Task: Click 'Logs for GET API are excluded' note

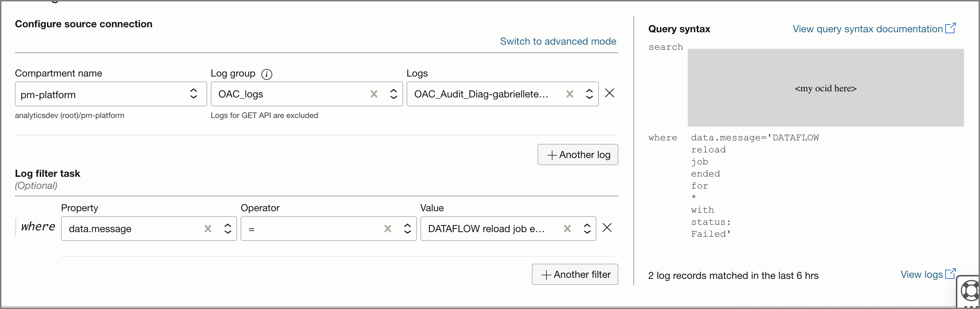Action: (264, 116)
